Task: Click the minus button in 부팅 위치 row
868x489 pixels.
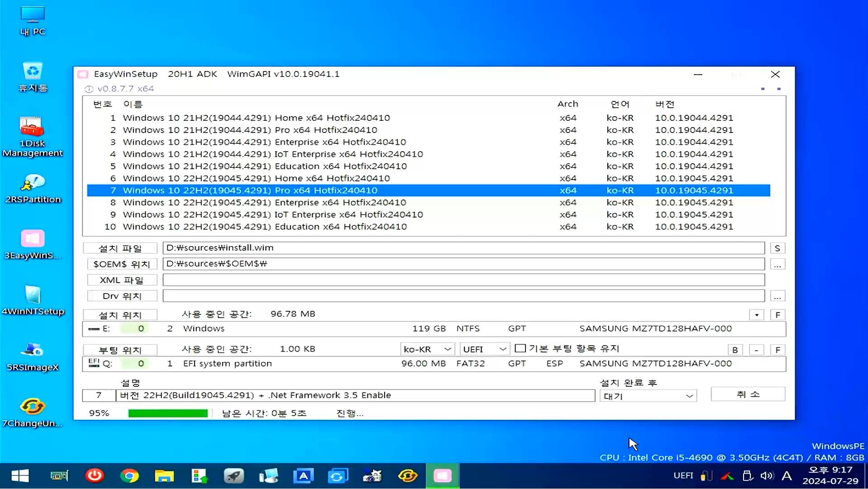Action: pyautogui.click(x=756, y=350)
